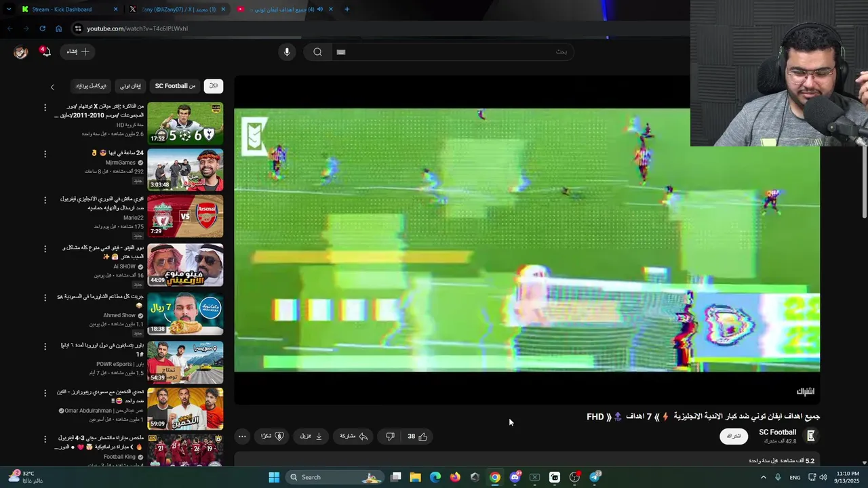Open Telegram from taskbar
This screenshot has height=488, width=868.
tap(595, 477)
